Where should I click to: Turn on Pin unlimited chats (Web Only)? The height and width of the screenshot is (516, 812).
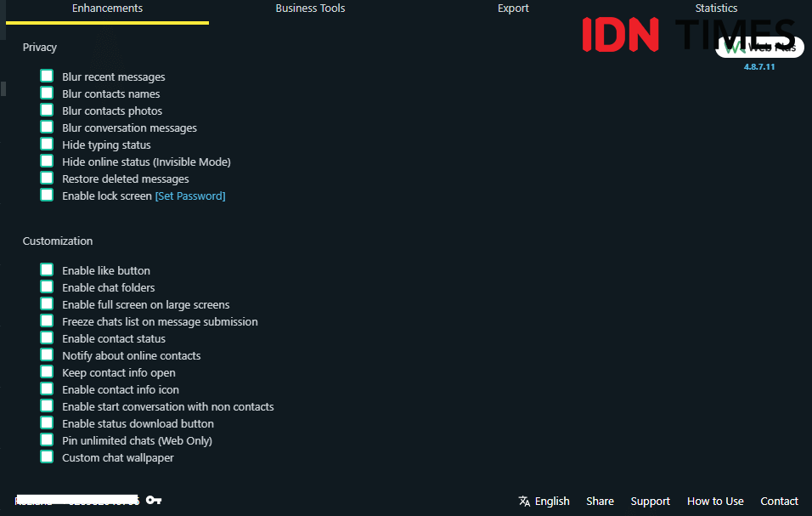[x=47, y=440]
